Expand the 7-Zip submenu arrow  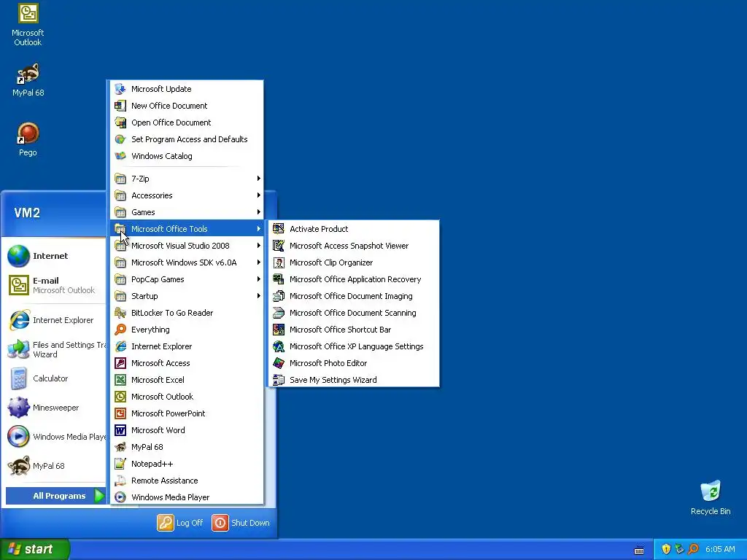[259, 179]
